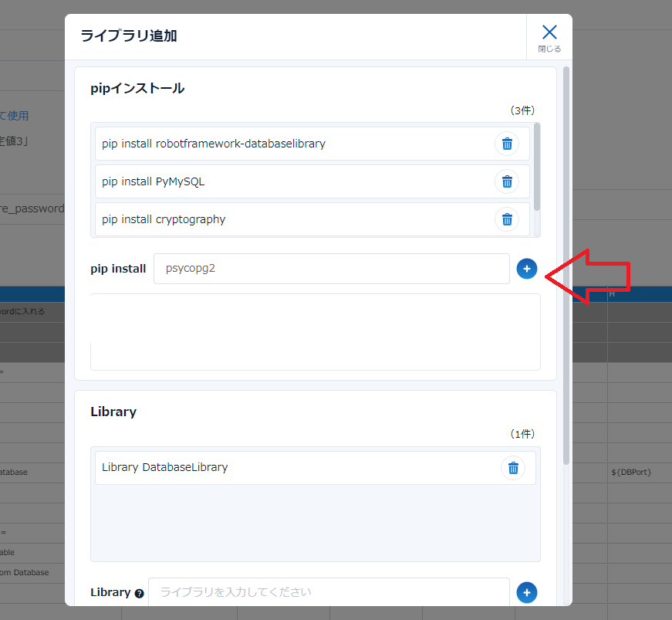672x620 pixels.
Task: Click the ${DBPort} cell in background table
Action: 631,472
